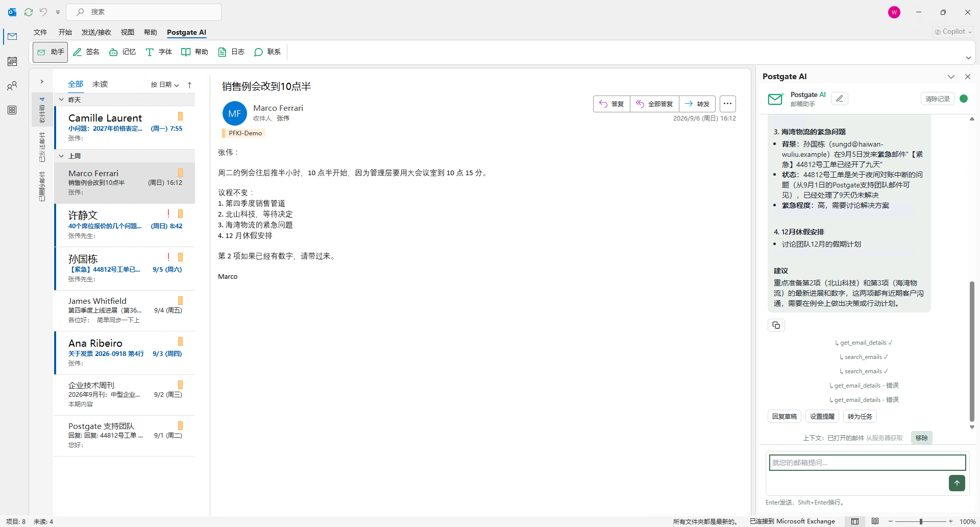This screenshot has width=980, height=527.
Task: Click the sync refresh icon in title bar
Action: tap(29, 12)
